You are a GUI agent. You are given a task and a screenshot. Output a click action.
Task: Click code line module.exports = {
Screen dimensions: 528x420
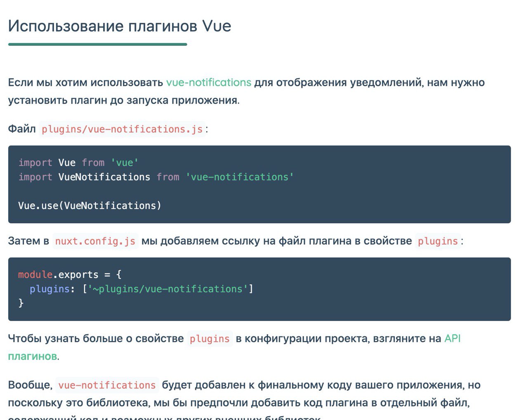[70, 275]
